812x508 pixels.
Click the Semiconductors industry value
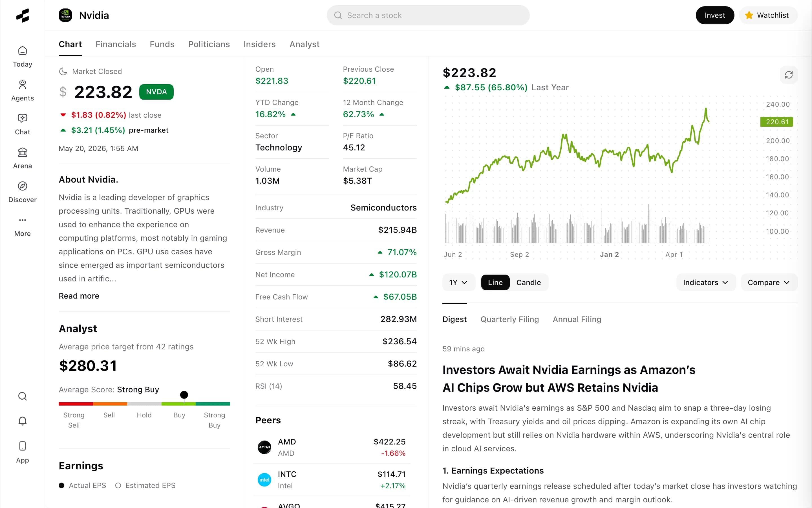[x=383, y=207]
